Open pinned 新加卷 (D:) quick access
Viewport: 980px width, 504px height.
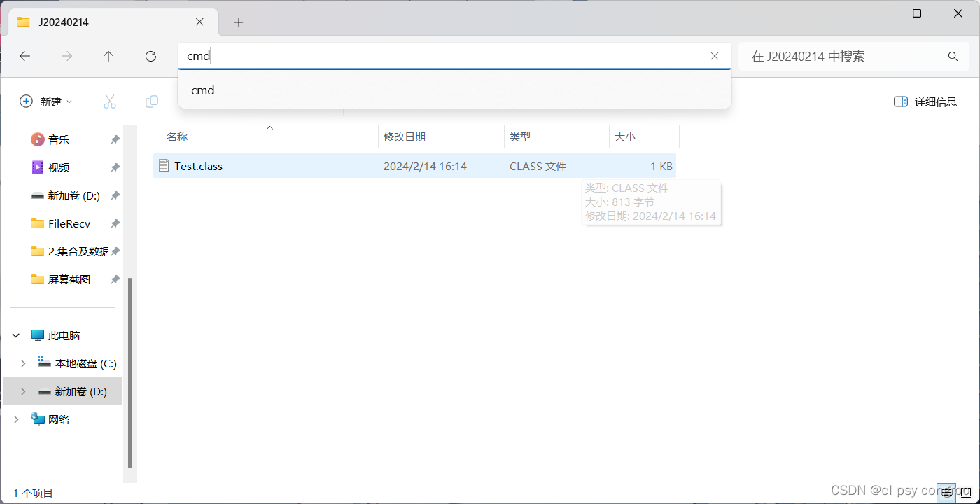point(66,195)
